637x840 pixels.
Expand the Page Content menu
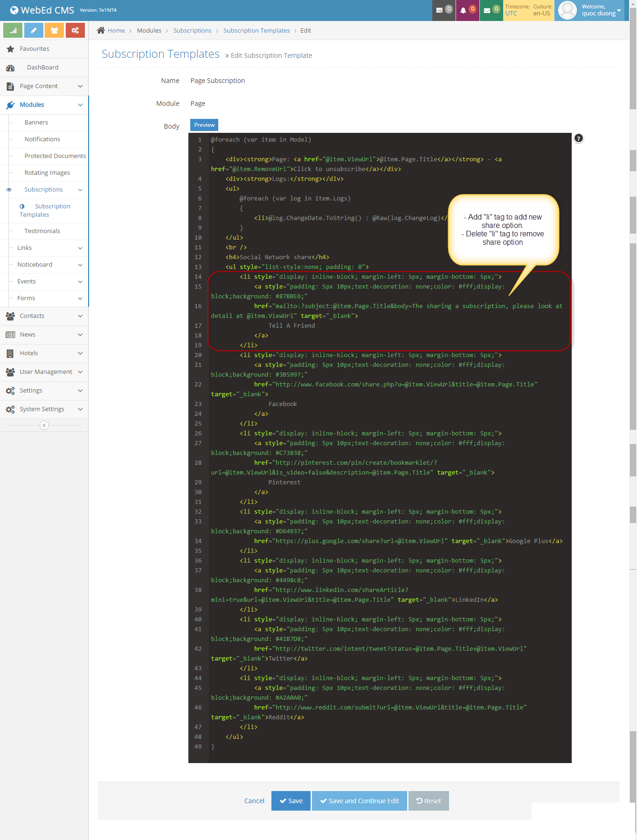(x=44, y=86)
